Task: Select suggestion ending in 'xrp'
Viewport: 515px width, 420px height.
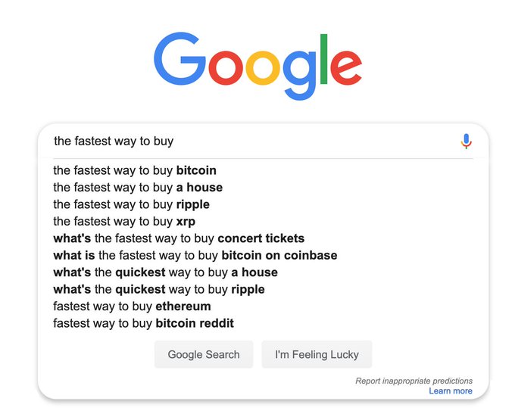Action: [124, 222]
